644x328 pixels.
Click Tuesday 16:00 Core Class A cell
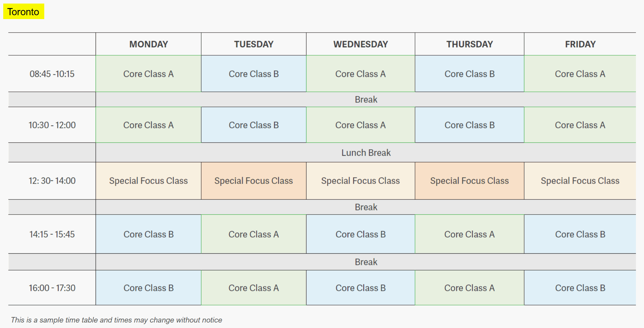click(254, 288)
